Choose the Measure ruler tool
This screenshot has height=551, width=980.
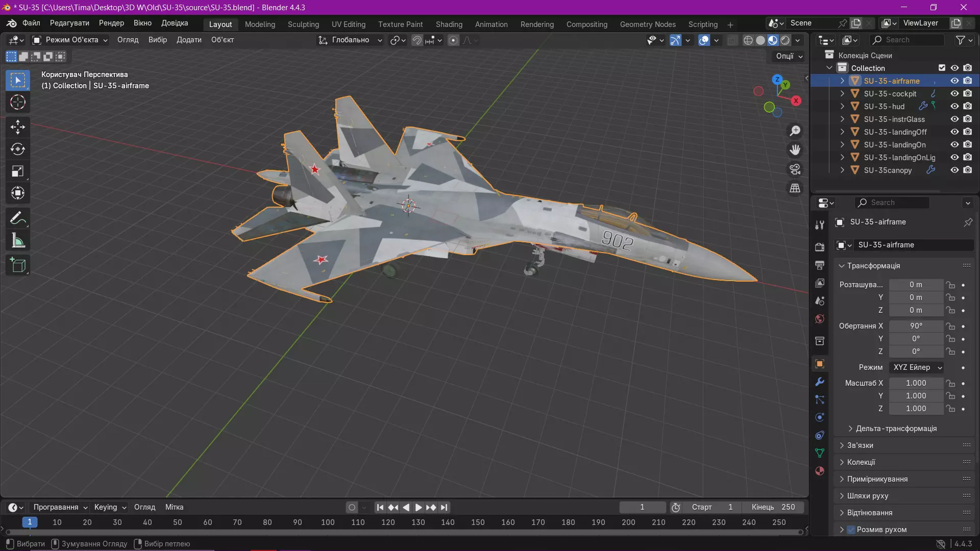coord(18,240)
